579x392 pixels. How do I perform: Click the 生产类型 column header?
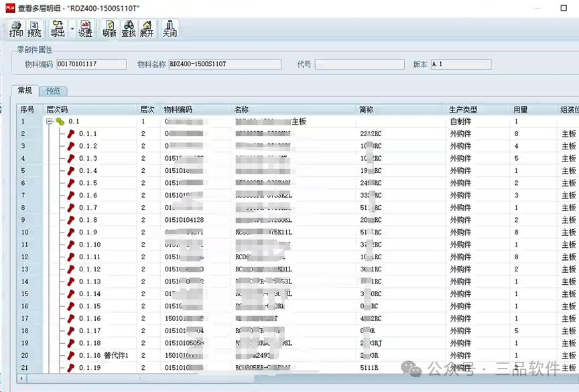[x=463, y=109]
